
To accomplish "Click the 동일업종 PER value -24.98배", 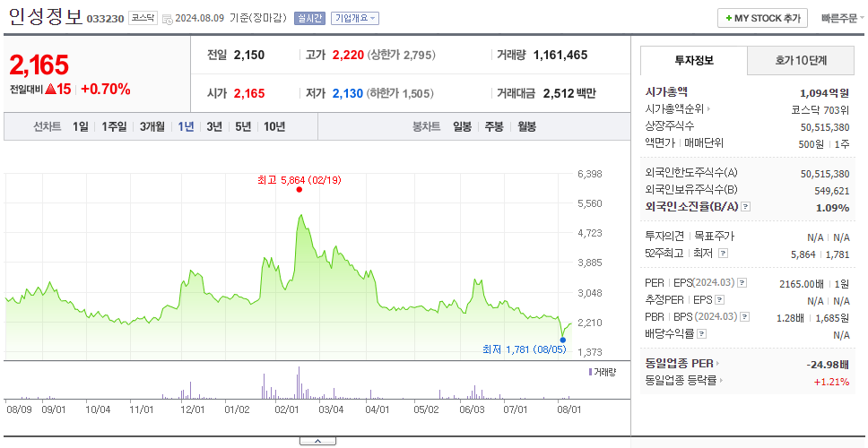I will (x=829, y=365).
